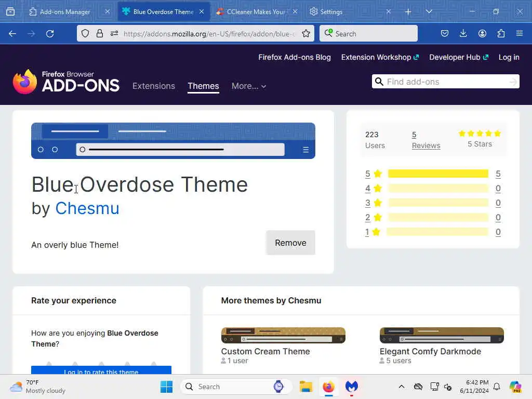Viewport: 532px width, 399px height.
Task: Open Malwarebytes from the taskbar
Action: pos(352,387)
